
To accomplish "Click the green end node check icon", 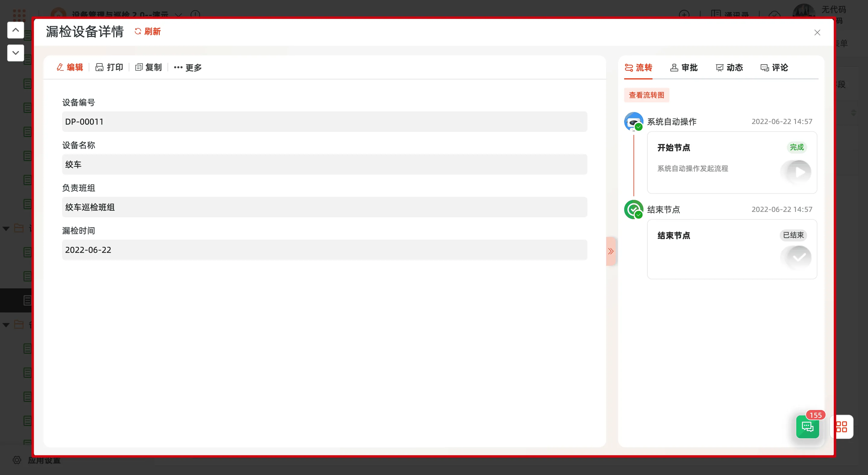I will click(634, 210).
